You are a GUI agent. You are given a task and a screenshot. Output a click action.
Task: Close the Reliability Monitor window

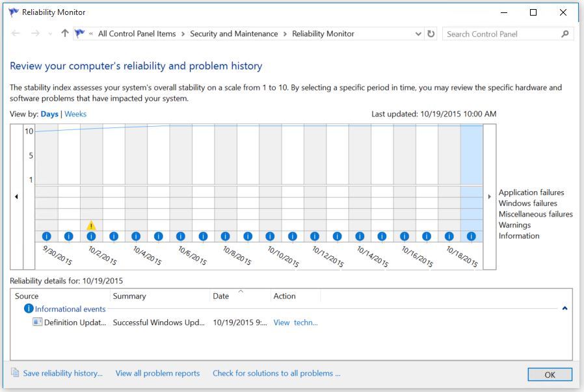click(563, 12)
